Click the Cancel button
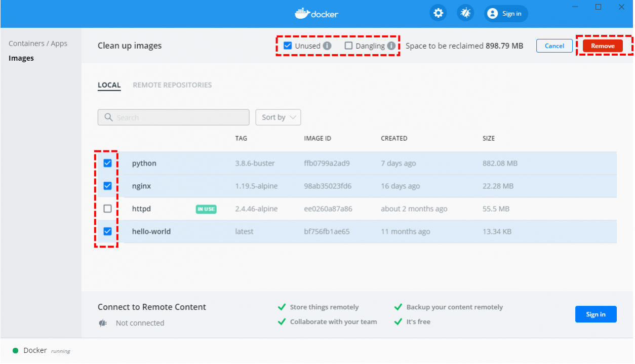The width and height of the screenshot is (635, 364). coord(554,46)
